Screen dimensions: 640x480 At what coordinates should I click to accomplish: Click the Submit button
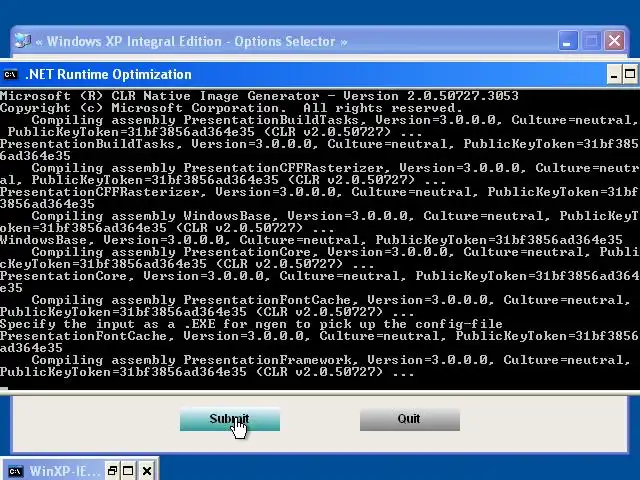(x=230, y=419)
